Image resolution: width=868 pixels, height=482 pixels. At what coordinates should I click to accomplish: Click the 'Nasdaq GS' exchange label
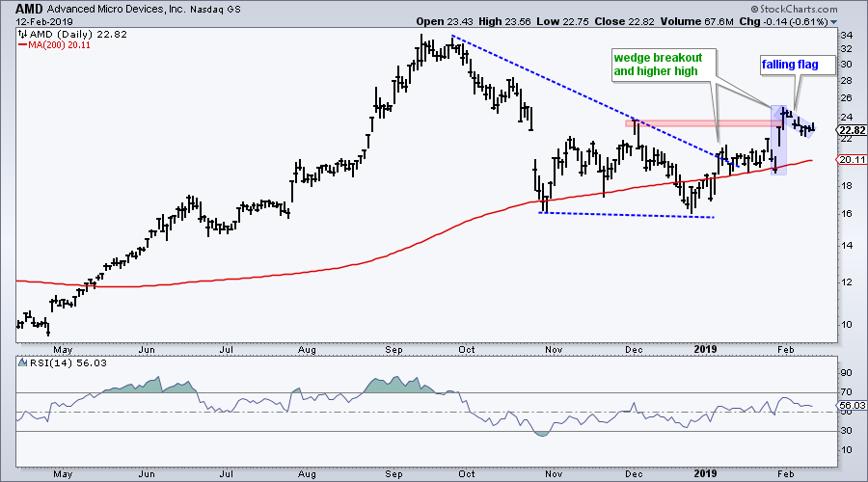[215, 10]
